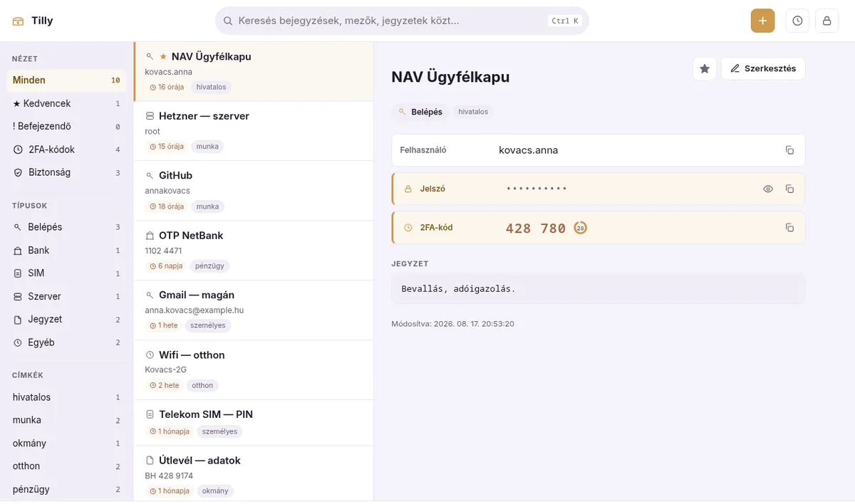
Task: Click the clock icon beside Wifi — otthon
Action: [x=150, y=355]
